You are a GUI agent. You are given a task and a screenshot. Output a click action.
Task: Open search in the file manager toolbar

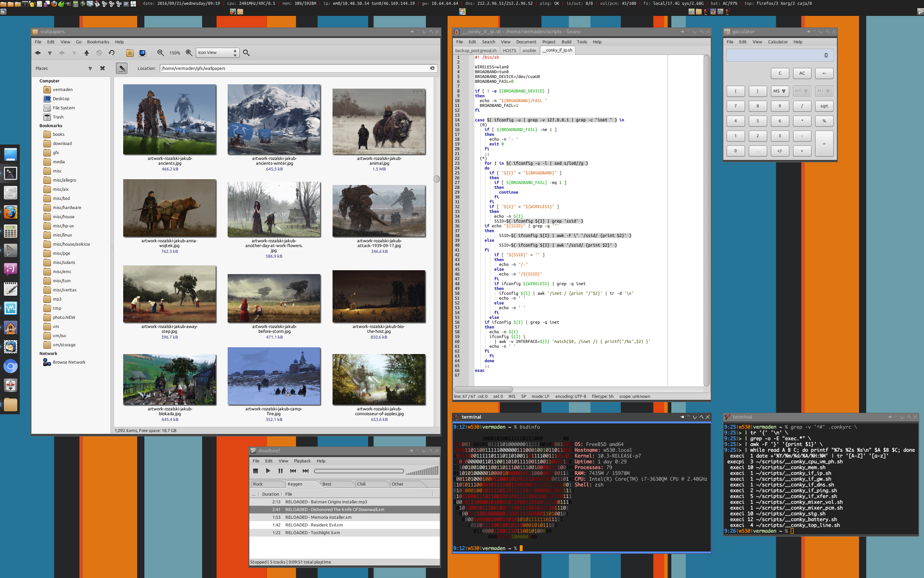(246, 53)
